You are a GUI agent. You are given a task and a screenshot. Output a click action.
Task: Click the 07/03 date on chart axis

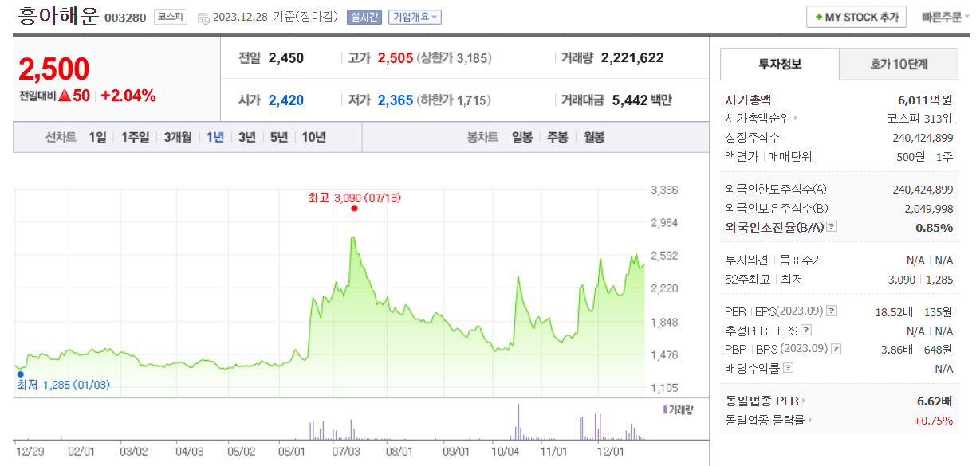click(345, 451)
